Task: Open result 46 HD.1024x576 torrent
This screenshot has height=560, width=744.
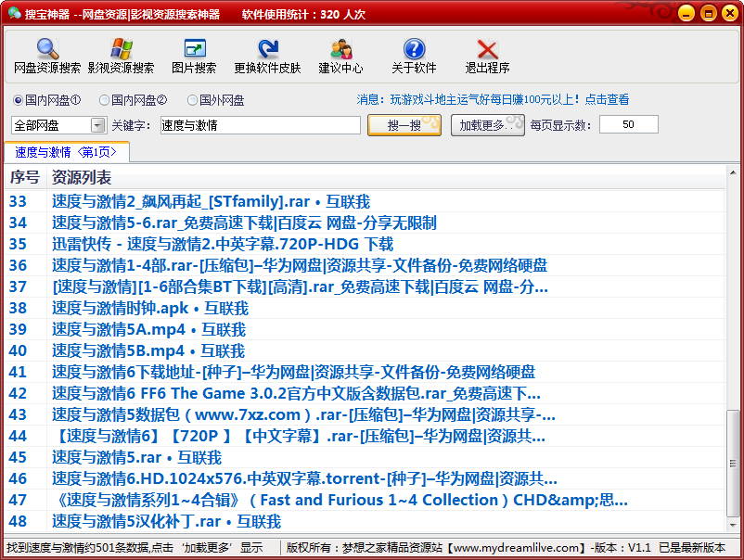Action: (304, 479)
